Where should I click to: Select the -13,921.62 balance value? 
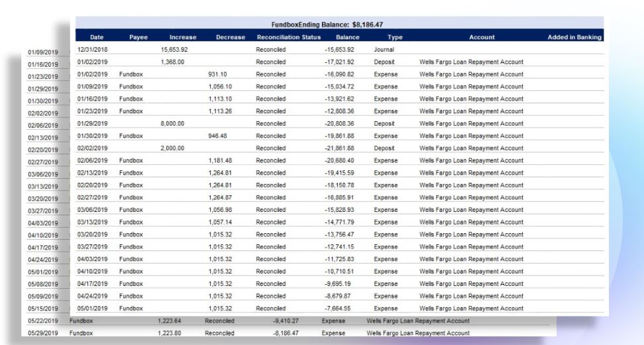339,99
